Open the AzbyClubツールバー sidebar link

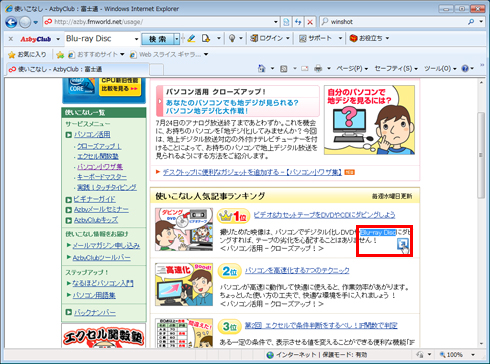(101, 257)
